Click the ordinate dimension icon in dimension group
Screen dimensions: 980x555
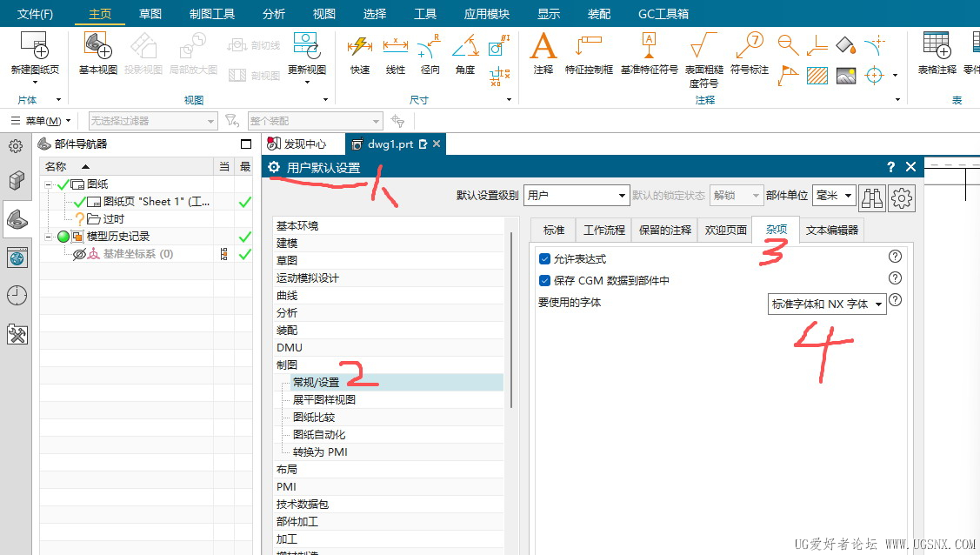(499, 77)
